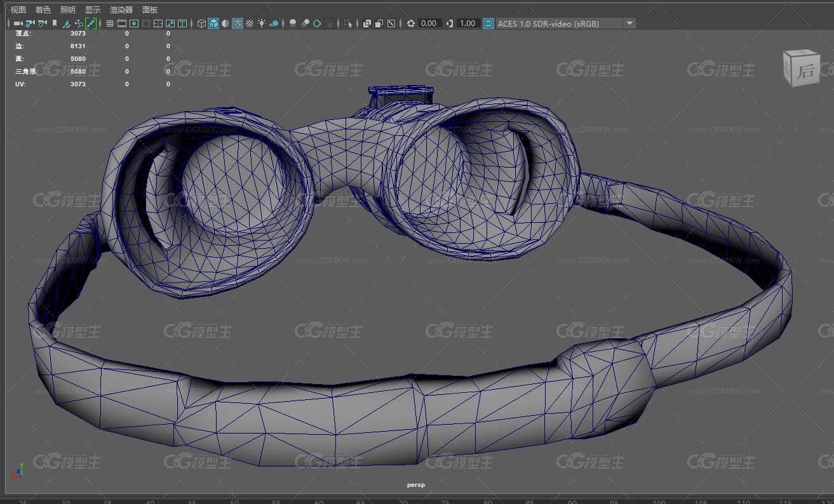Click the Gamma value field 1.00

click(x=468, y=23)
